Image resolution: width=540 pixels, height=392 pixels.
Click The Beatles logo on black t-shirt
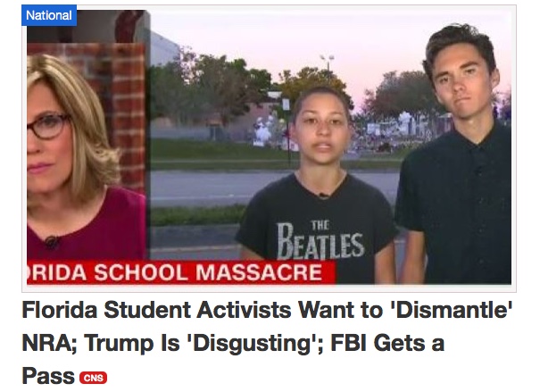tap(320, 240)
